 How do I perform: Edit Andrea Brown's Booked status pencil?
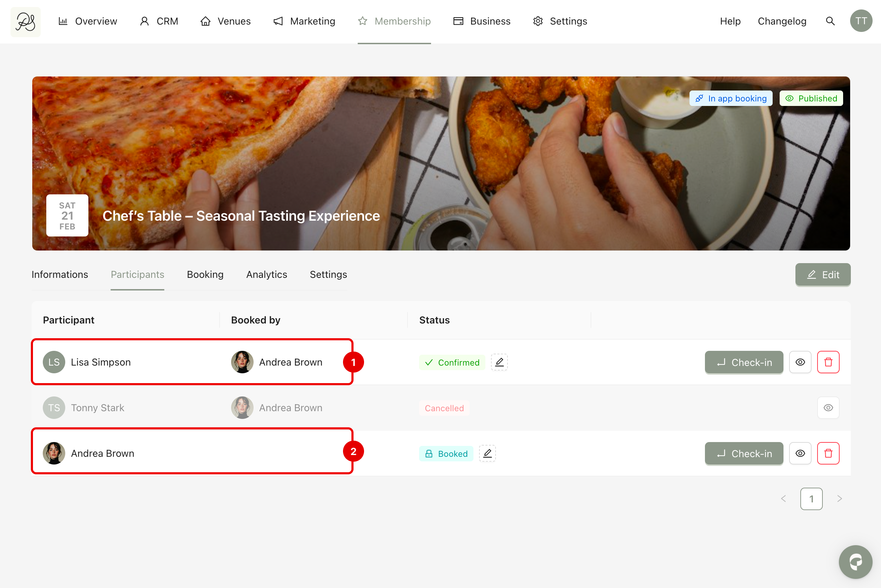487,453
